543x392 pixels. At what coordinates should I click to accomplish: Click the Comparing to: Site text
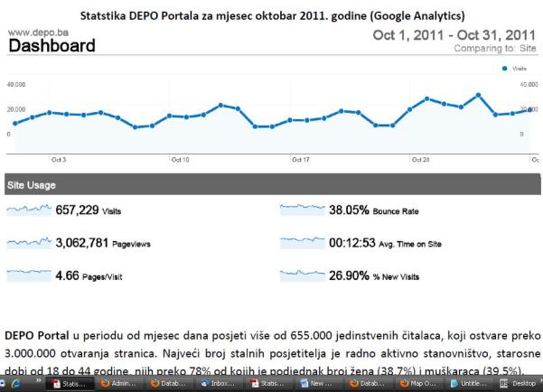coord(495,48)
